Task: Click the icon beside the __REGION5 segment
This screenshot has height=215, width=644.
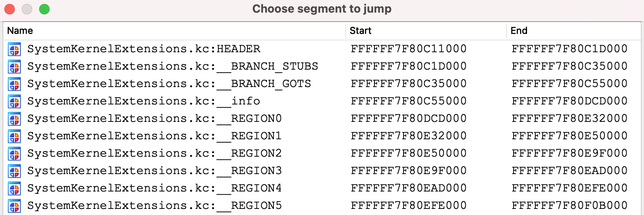Action: point(14,205)
